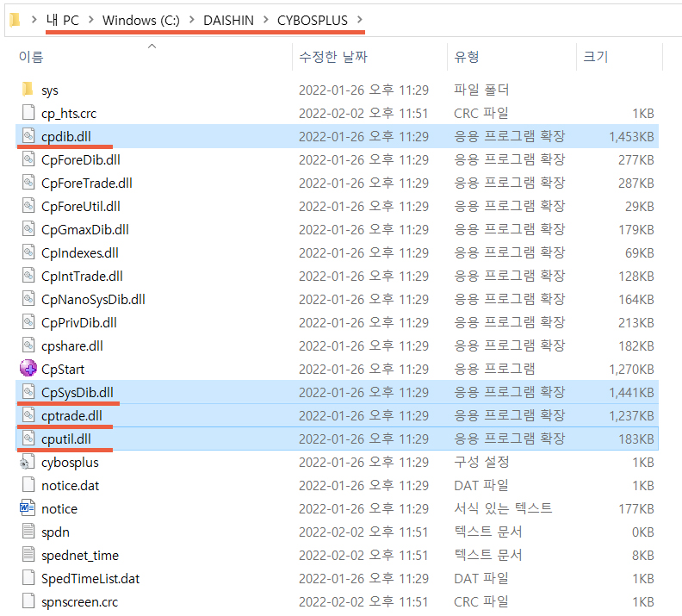Viewport: 682px width, 616px height.
Task: Select file name CpGmaxDib.dll
Action: (84, 230)
